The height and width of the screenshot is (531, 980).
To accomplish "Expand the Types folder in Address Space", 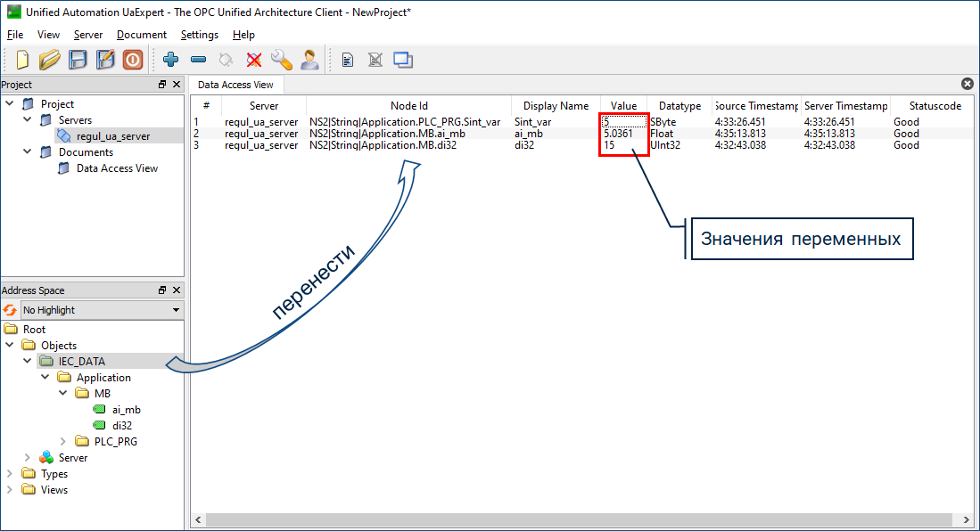I will point(10,474).
